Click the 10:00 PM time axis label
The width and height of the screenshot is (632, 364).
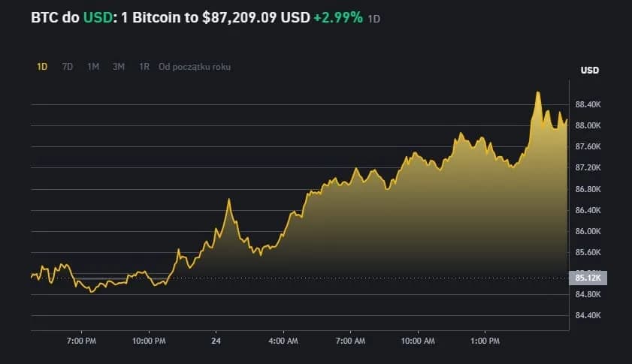(x=148, y=341)
